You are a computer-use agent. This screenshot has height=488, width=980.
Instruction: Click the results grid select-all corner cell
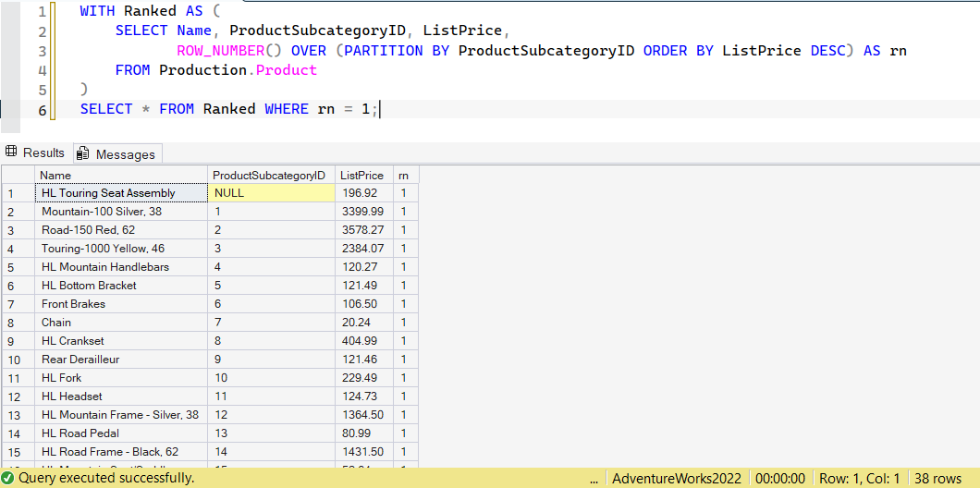point(18,175)
